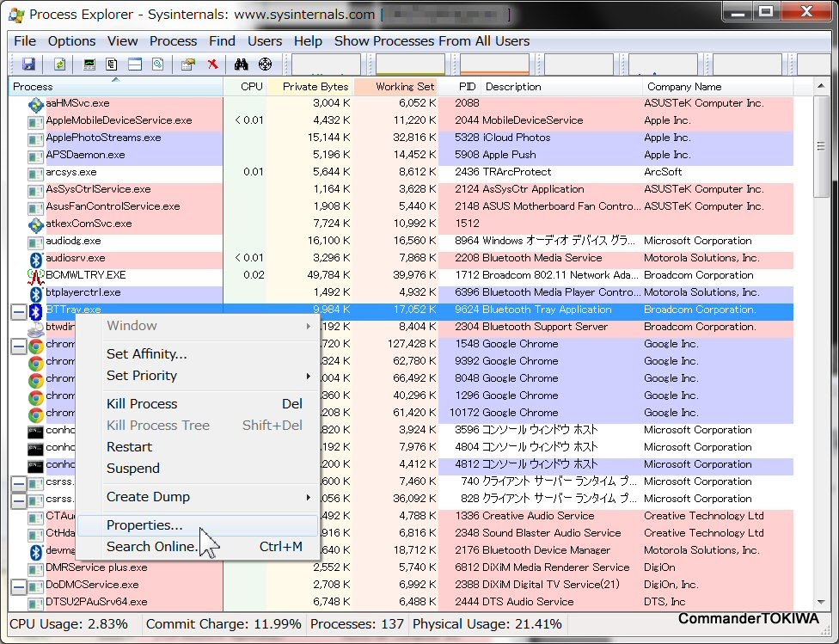Sort by the Process column header
The height and width of the screenshot is (644, 839).
(115, 87)
